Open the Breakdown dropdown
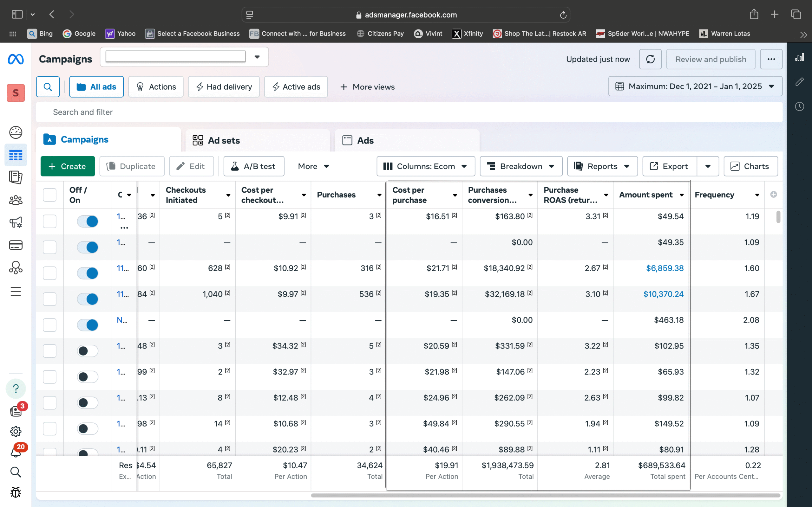This screenshot has width=812, height=507. click(521, 166)
